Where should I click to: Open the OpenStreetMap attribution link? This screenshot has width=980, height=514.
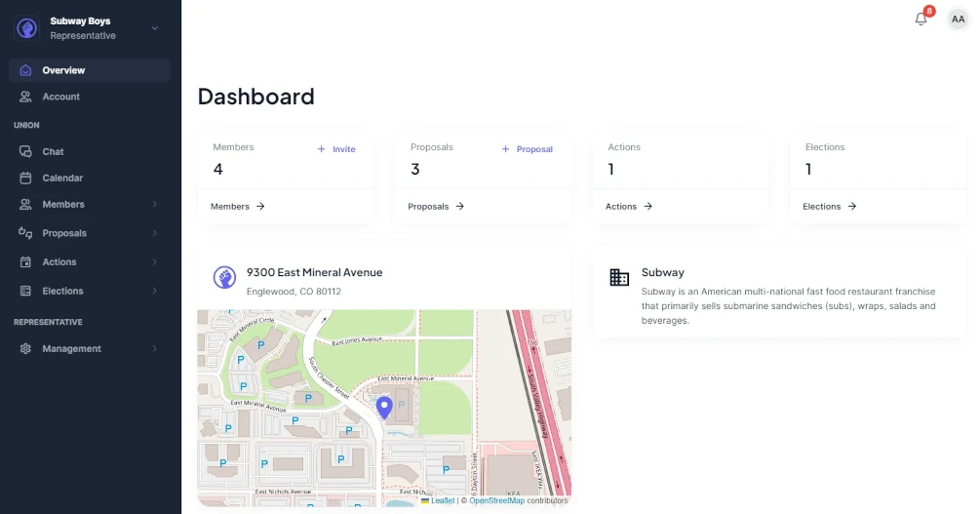(x=496, y=501)
